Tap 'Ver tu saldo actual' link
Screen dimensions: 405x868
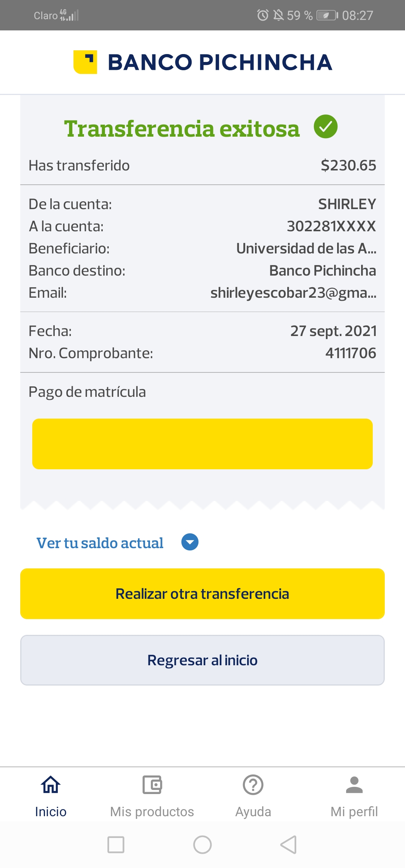click(x=100, y=543)
